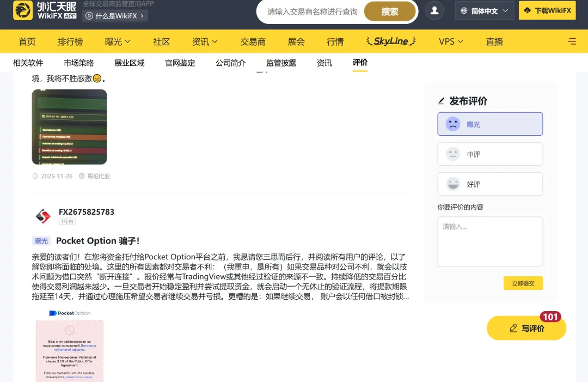588x382 pixels.
Task: Switch to the 资讯 sub-tab
Action: tap(324, 63)
